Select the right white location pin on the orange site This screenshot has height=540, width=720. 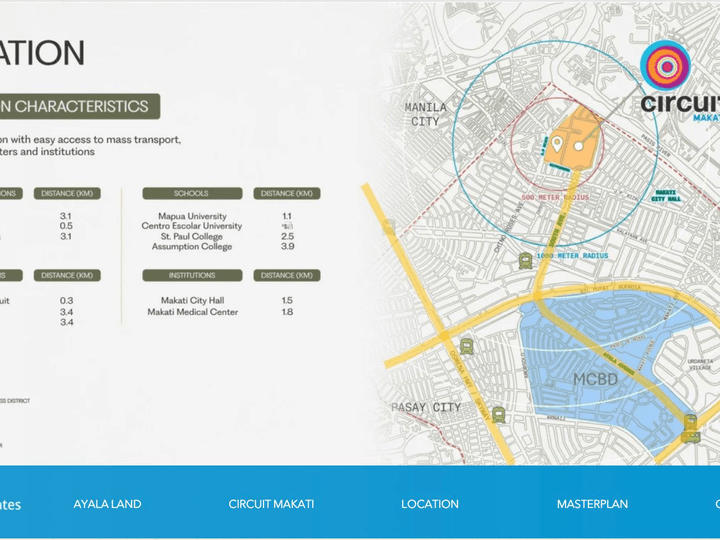click(x=578, y=147)
